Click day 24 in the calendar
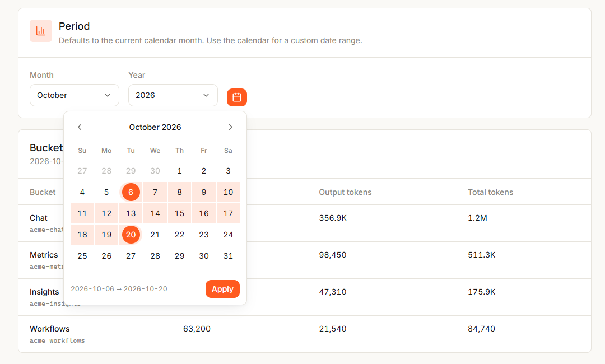This screenshot has height=364, width=605. pos(228,235)
